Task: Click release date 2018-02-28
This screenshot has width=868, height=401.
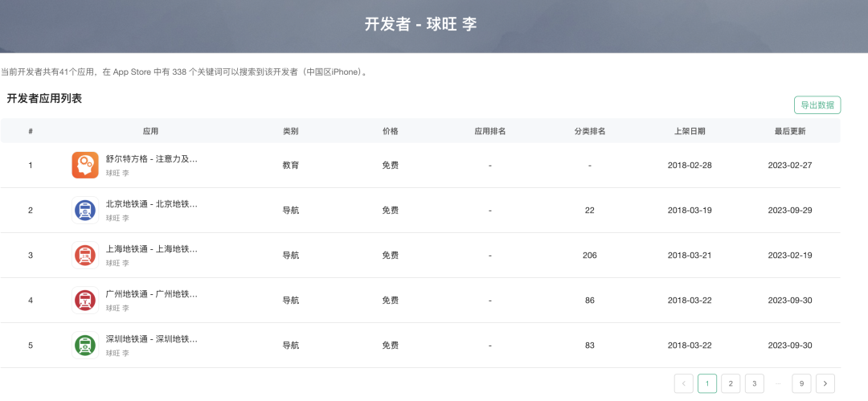Action: [x=690, y=165]
